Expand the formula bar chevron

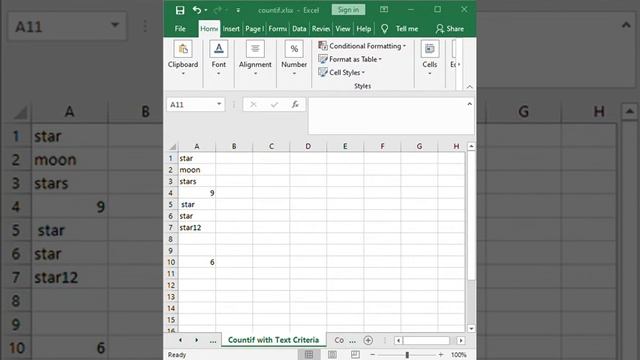(469, 104)
